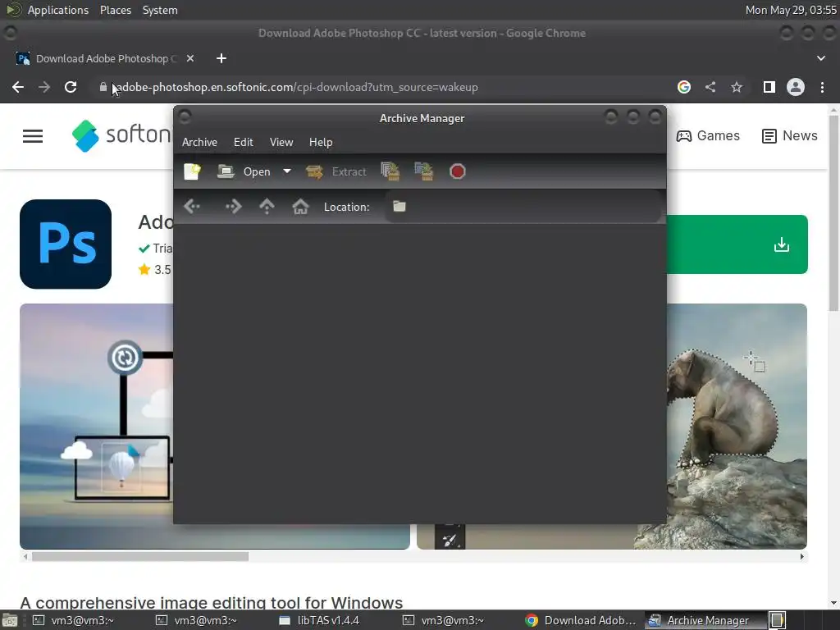
Task: Open Softonic hamburger menu
Action: (x=33, y=136)
